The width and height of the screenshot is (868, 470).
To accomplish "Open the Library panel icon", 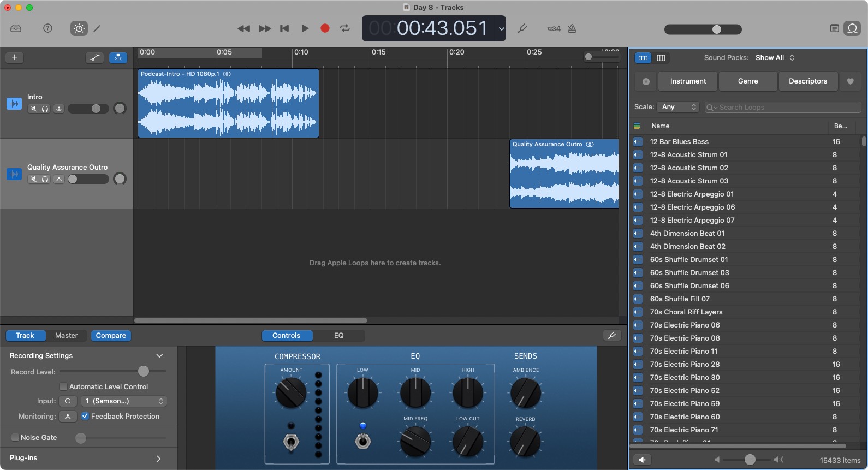I will pyautogui.click(x=16, y=28).
